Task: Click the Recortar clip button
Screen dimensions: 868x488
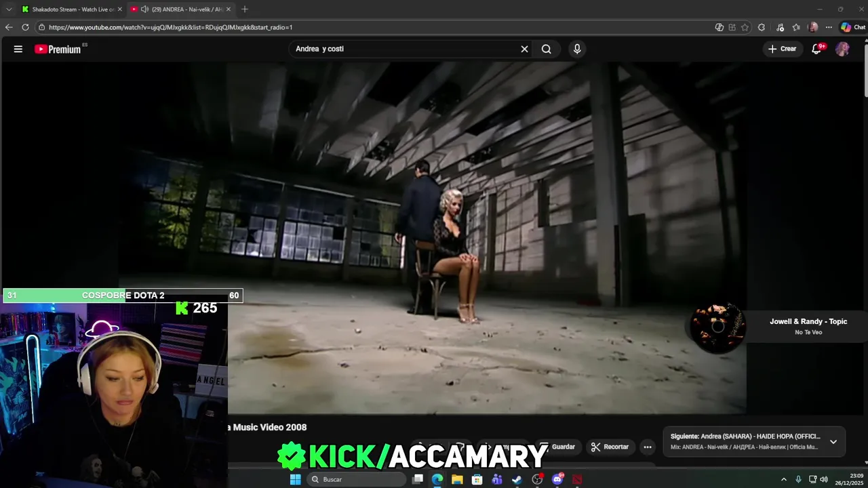Action: pos(610,447)
